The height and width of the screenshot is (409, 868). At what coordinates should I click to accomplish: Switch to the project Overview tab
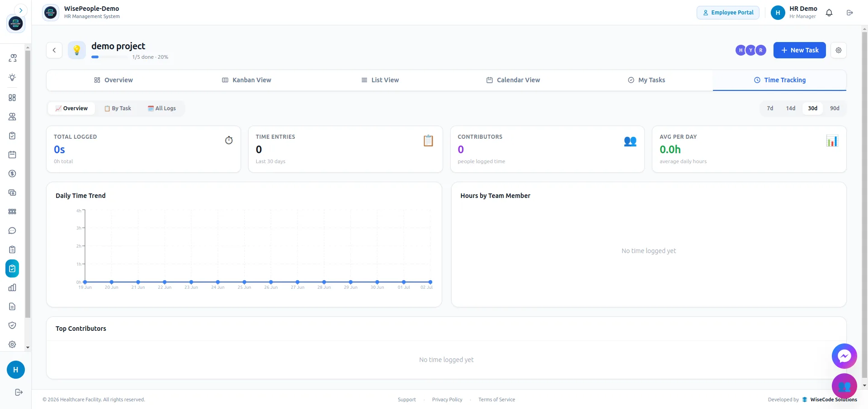pyautogui.click(x=113, y=80)
